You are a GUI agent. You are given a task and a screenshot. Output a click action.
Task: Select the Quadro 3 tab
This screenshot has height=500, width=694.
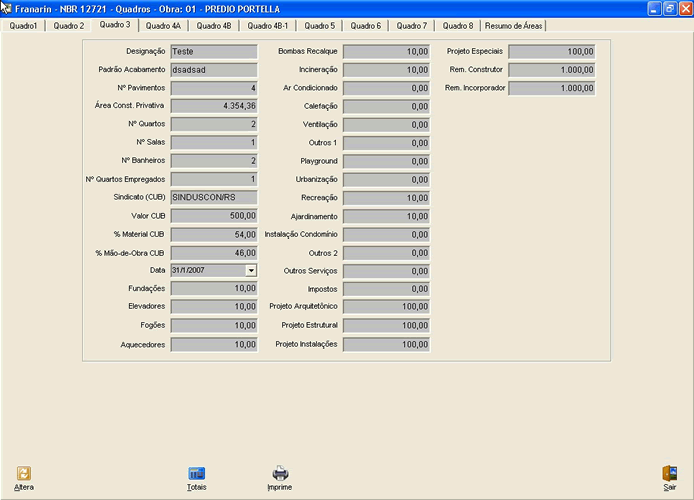coord(115,25)
